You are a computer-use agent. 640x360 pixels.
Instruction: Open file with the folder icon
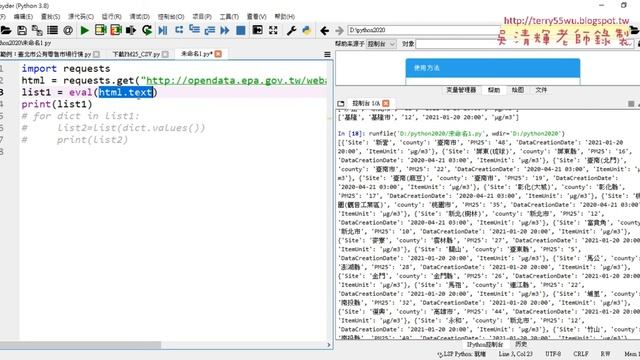point(6,30)
